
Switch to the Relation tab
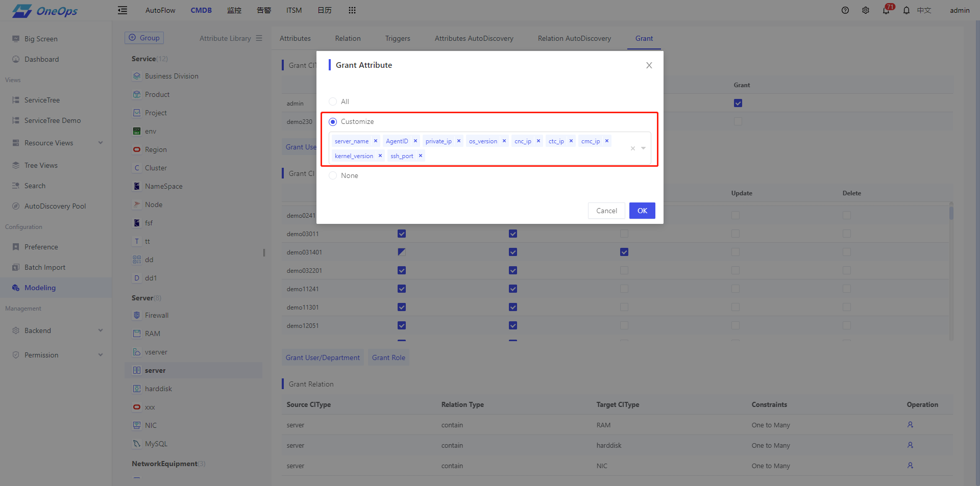pyautogui.click(x=348, y=38)
